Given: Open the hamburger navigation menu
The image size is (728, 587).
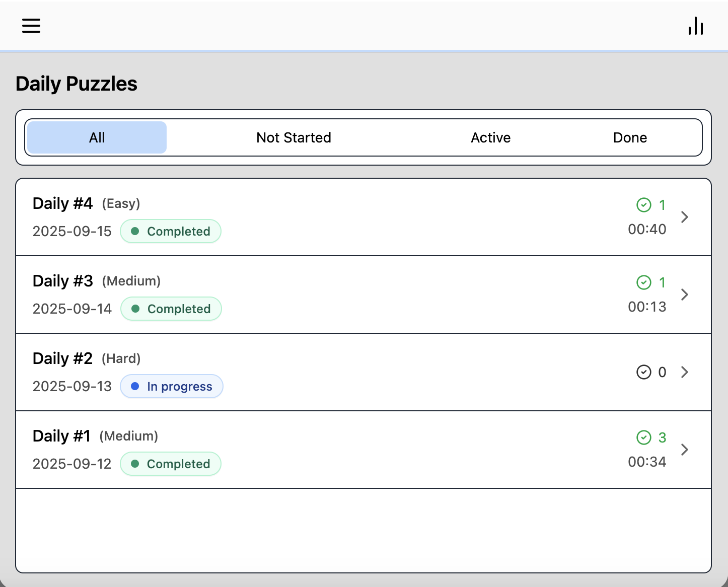Looking at the screenshot, I should click(x=31, y=26).
